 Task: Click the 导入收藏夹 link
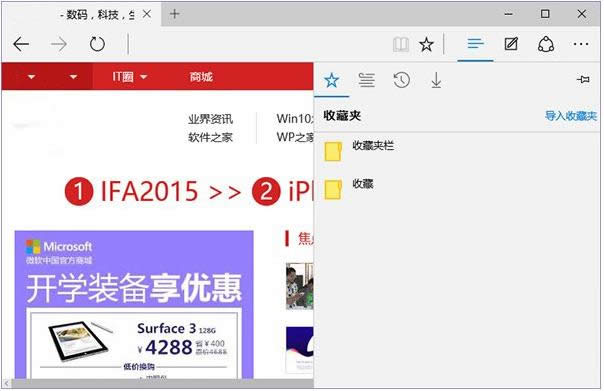pos(570,116)
